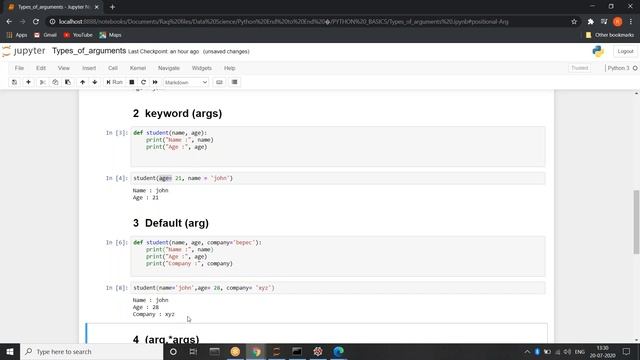Click the Python logo icon in header

tap(598, 51)
